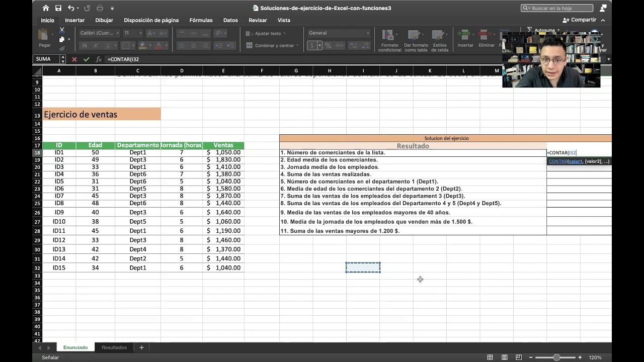Toggle bottom vertical alignment

click(205, 33)
